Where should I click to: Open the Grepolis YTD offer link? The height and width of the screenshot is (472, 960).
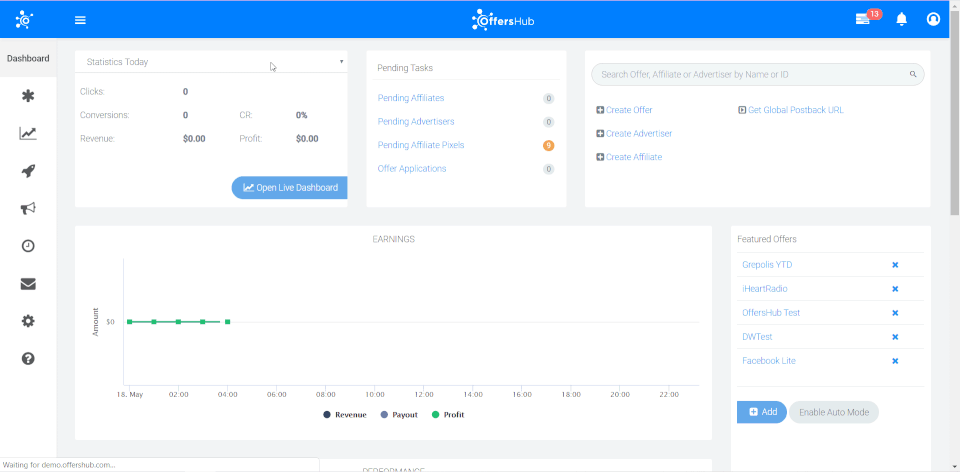tap(767, 265)
